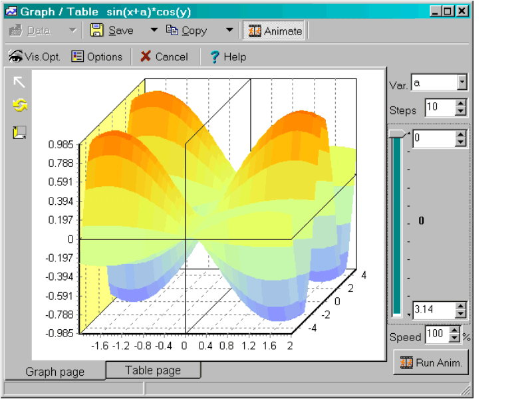
Task: Click the Help question mark button
Action: [227, 57]
